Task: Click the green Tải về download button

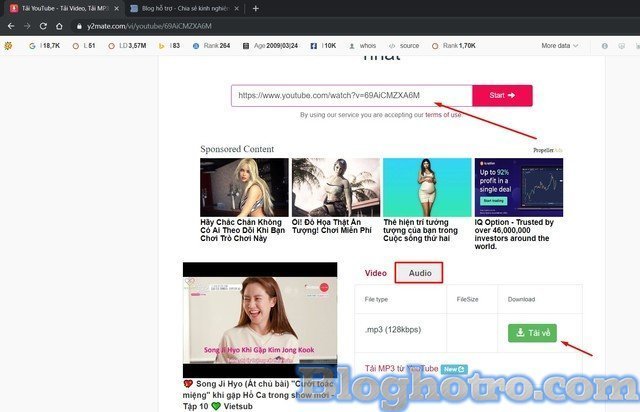Action: click(x=531, y=333)
